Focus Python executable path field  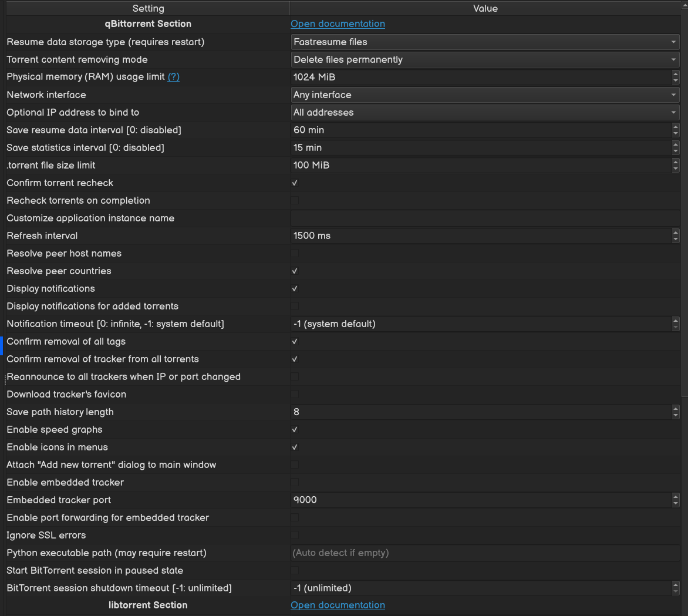tap(485, 553)
